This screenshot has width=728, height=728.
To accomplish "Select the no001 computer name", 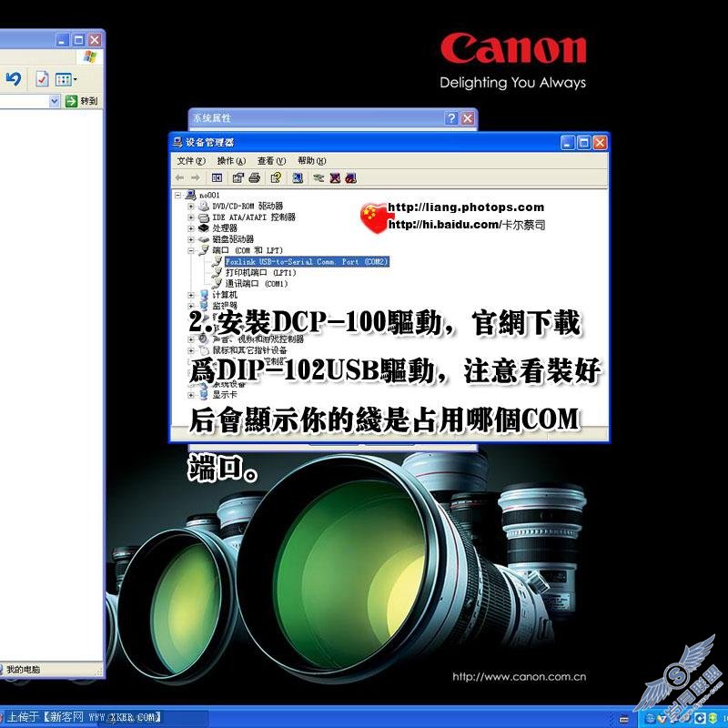I will coord(209,195).
